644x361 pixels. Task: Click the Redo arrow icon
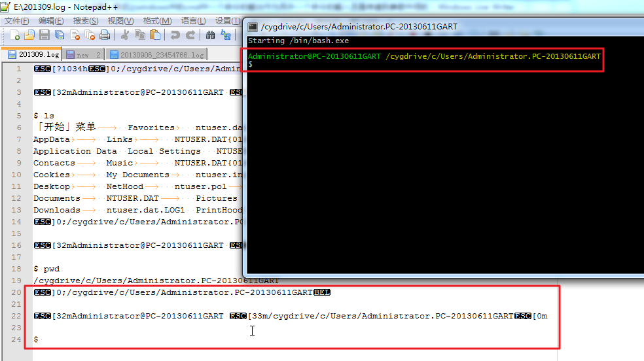[x=190, y=35]
